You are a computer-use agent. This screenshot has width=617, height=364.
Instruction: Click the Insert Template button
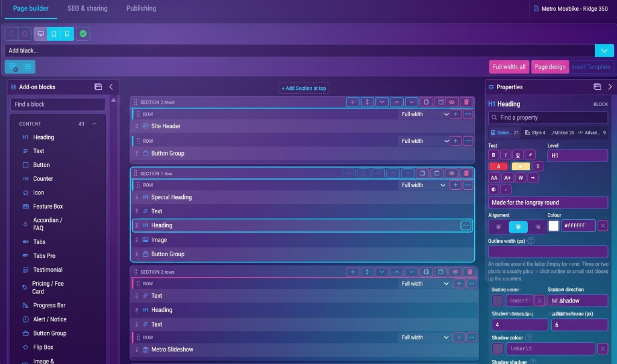590,67
